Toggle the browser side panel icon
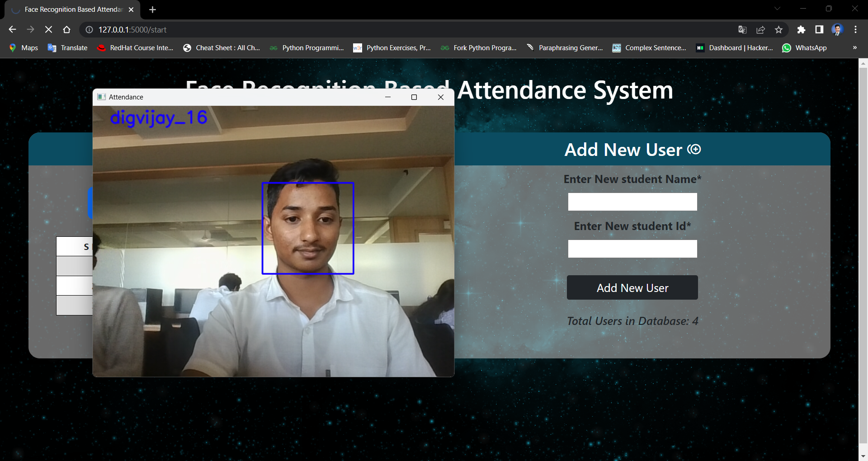Screen dimensions: 868x461 click(819, 29)
